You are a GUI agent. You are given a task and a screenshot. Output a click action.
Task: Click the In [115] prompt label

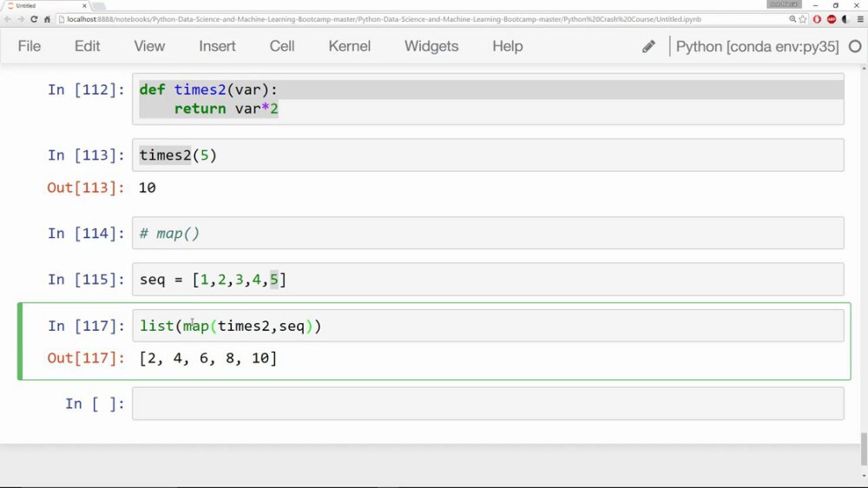coord(86,280)
